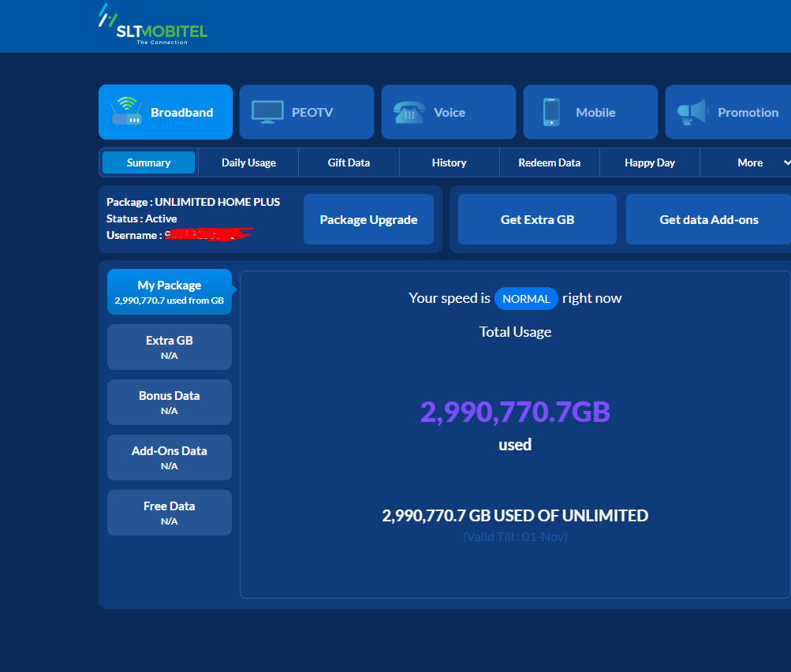Click the Package UNLIMITED HOME PLUS label
Screen dimensions: 791x672
(x=193, y=202)
